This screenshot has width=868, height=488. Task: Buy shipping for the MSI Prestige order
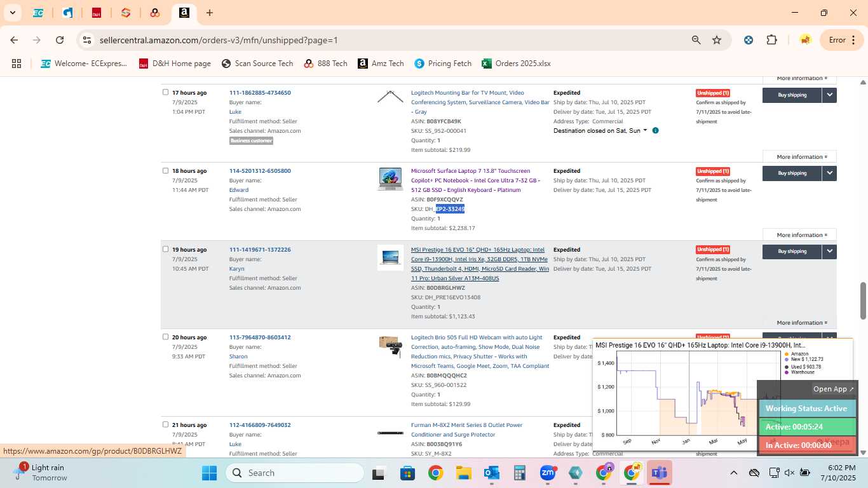click(x=792, y=252)
